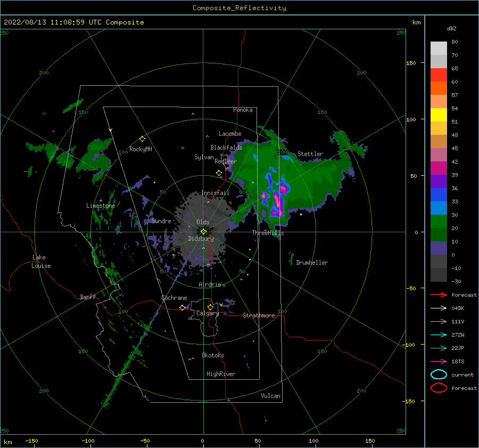This screenshot has width=479, height=448.
Task: Click the red forecast arrow legend icon
Action: [x=439, y=295]
